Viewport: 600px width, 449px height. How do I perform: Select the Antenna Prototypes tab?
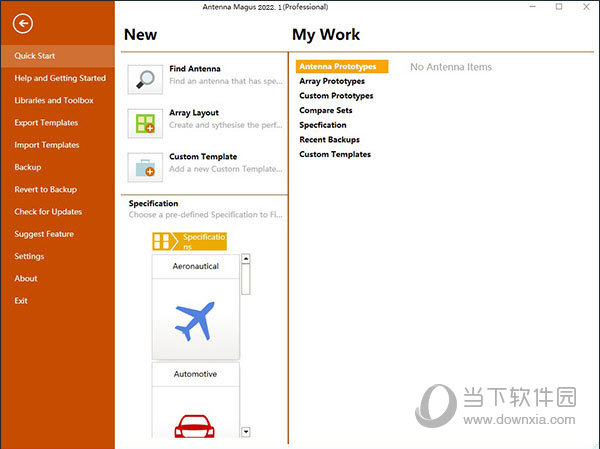coord(342,67)
